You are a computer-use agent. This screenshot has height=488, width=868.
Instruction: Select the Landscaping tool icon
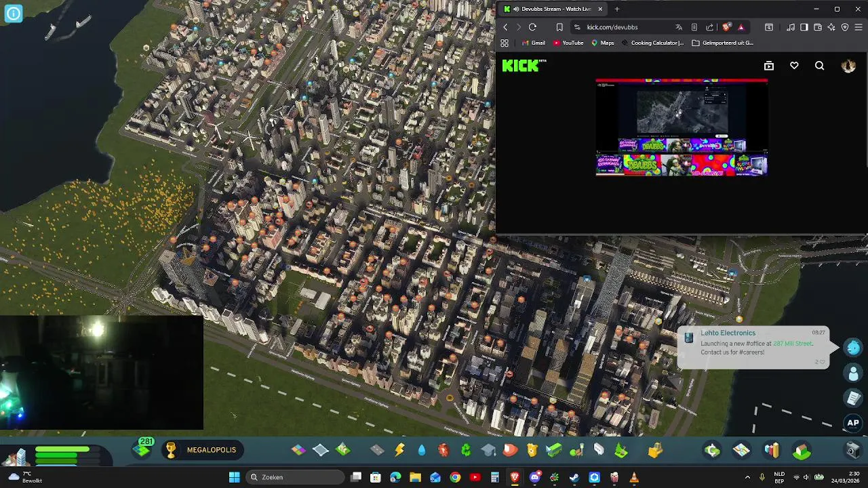click(x=620, y=450)
